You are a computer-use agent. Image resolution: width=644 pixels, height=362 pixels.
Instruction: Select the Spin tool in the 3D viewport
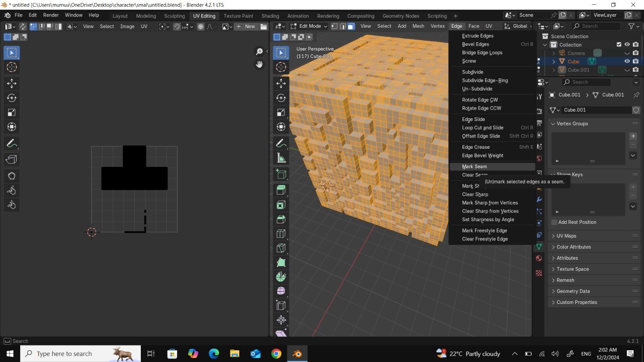[x=281, y=277]
